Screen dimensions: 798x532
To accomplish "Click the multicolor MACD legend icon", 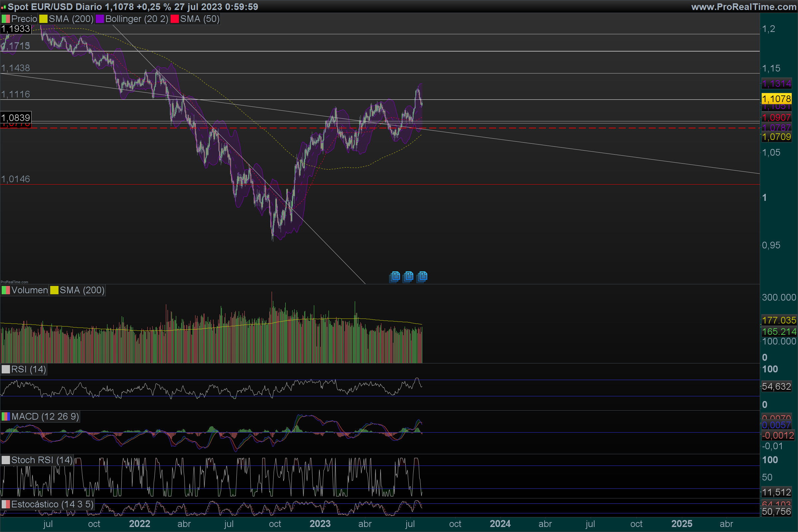I will coord(5,417).
